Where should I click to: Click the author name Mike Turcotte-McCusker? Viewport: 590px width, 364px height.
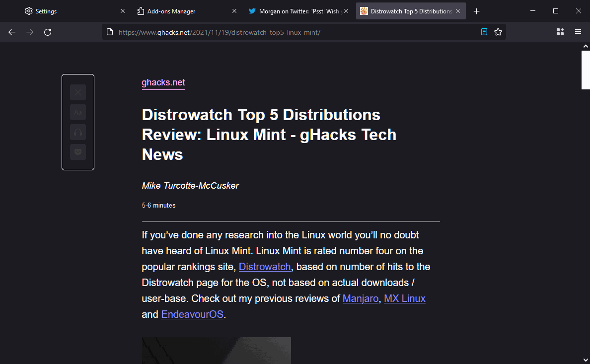(x=190, y=186)
